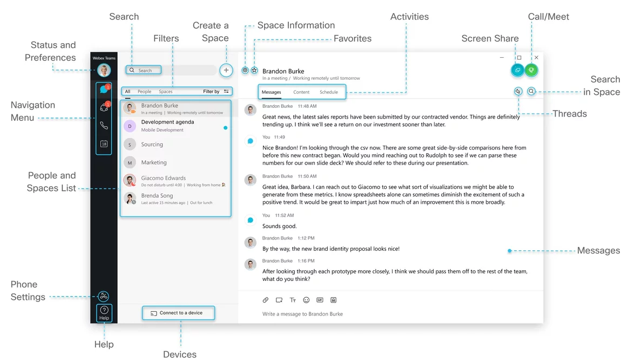Image resolution: width=628 pixels, height=364 pixels.
Task: Insert a GIF using the GIF icon
Action: pyautogui.click(x=320, y=300)
